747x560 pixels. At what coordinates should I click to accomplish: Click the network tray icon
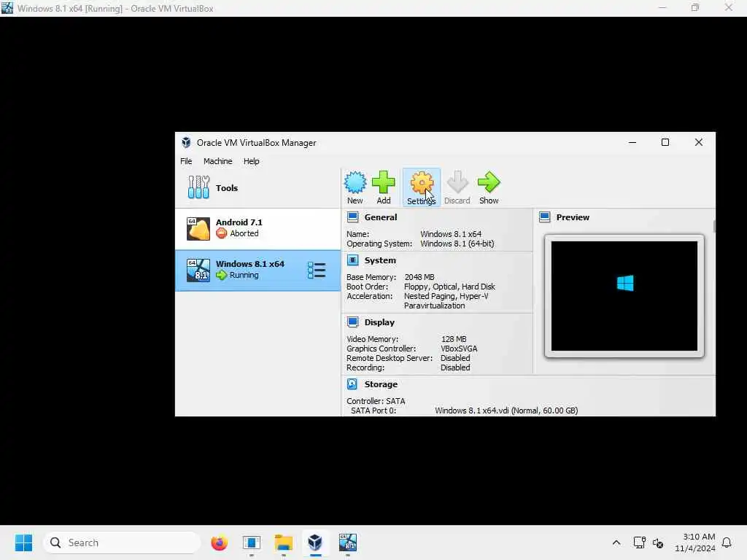click(639, 542)
